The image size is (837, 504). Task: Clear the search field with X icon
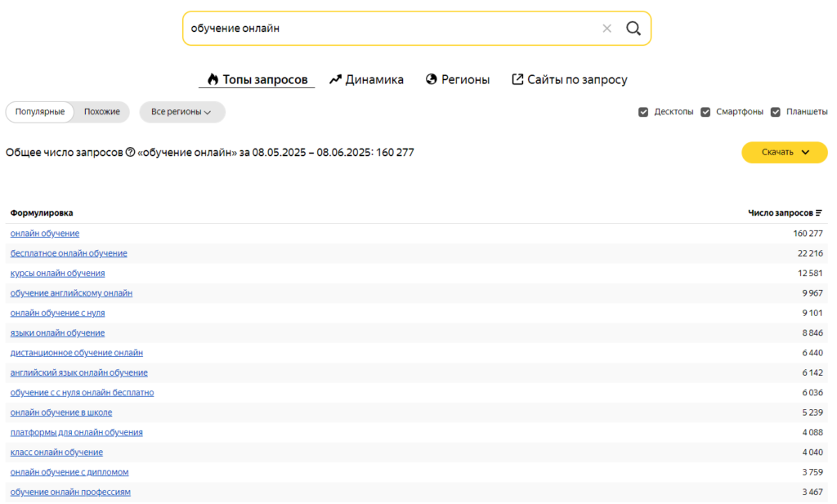click(x=606, y=29)
